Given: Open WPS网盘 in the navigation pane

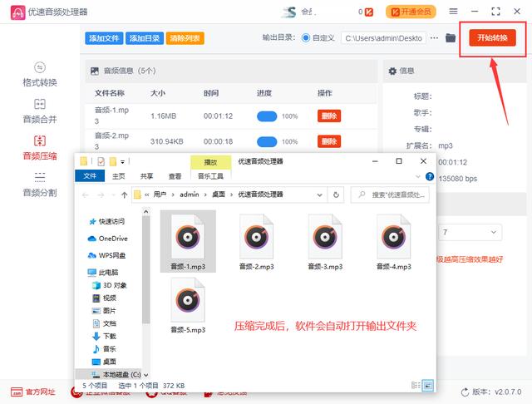Looking at the screenshot, I should [x=107, y=255].
